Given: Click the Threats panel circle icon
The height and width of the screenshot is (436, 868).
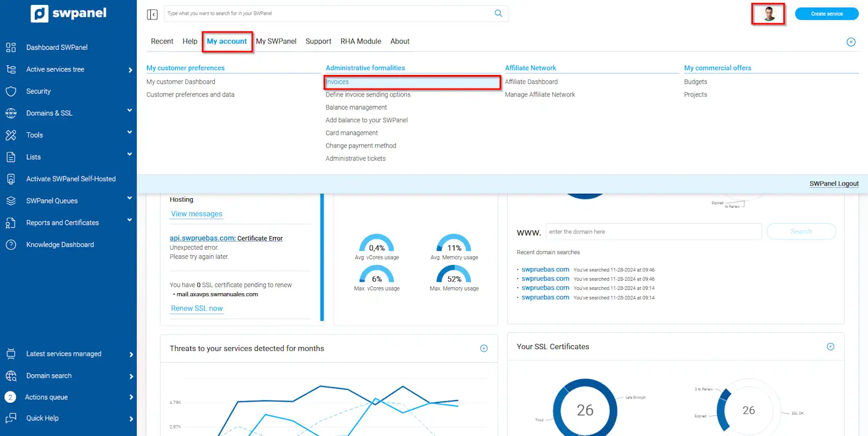Looking at the screenshot, I should (x=484, y=349).
